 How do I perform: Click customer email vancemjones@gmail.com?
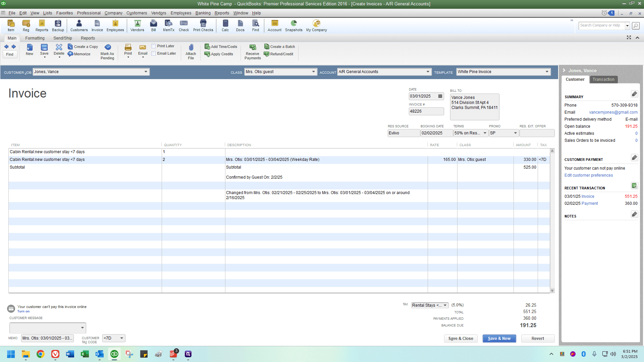(x=613, y=112)
